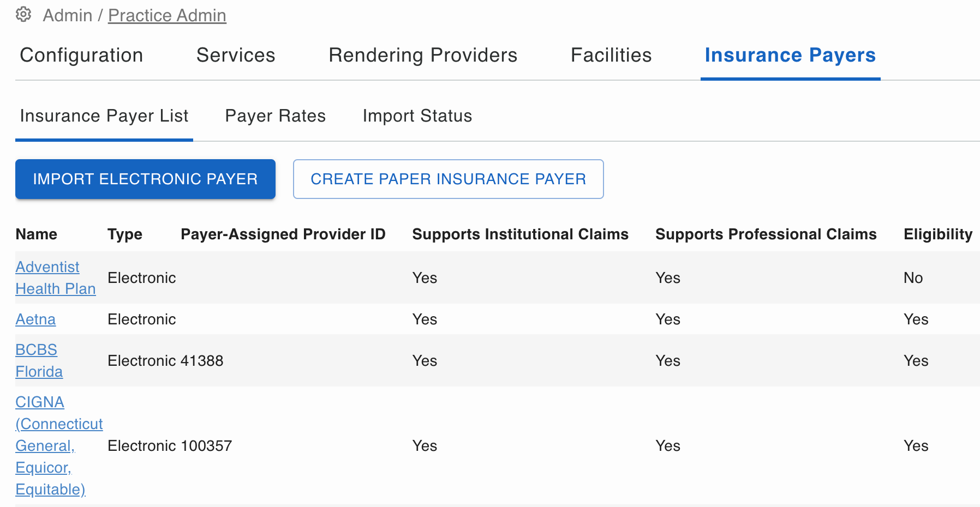Image resolution: width=980 pixels, height=507 pixels.
Task: Click the Admin breadcrumb text
Action: (68, 15)
